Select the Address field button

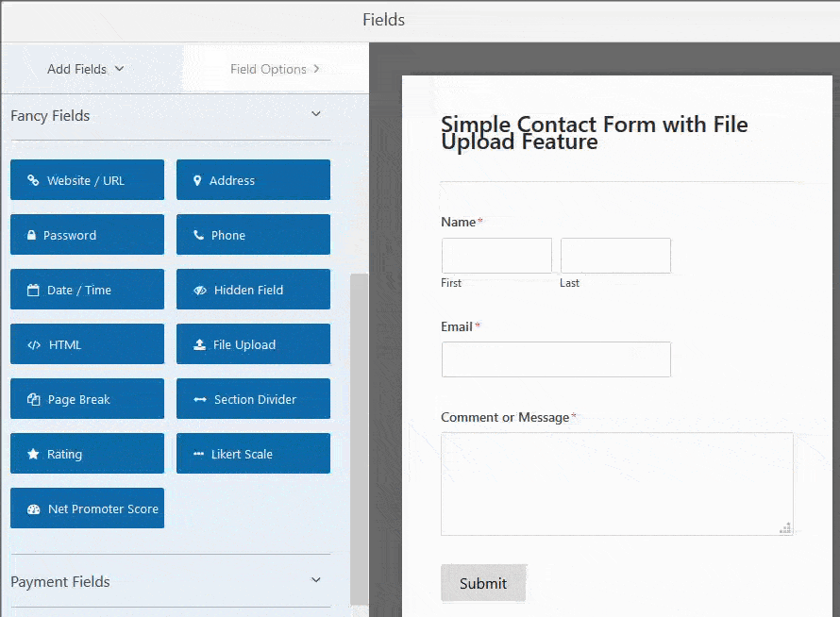pyautogui.click(x=252, y=179)
